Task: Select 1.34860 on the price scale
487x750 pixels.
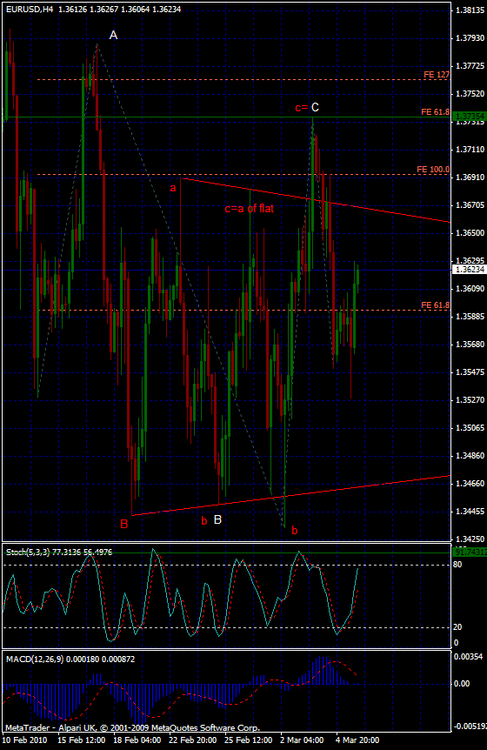Action: (471, 456)
